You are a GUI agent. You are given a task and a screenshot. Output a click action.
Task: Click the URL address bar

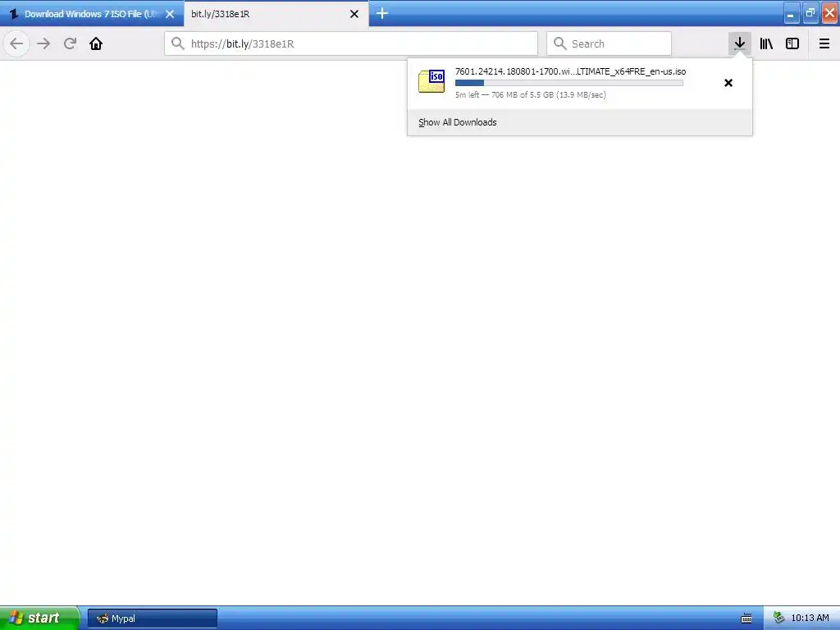(x=351, y=43)
